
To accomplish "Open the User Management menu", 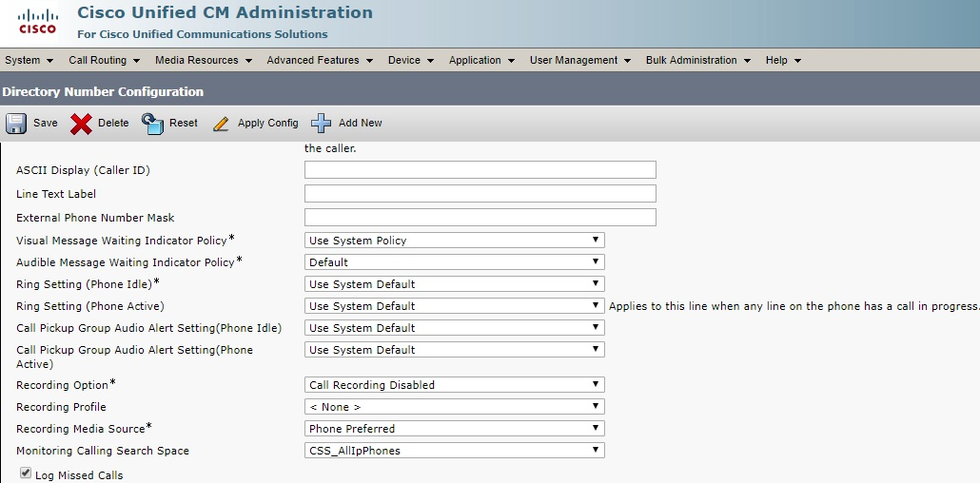I will pos(579,60).
